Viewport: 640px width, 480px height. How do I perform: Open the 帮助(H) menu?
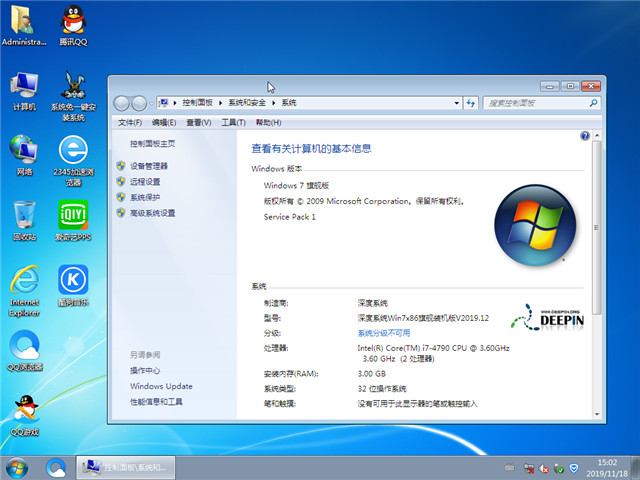(268, 122)
